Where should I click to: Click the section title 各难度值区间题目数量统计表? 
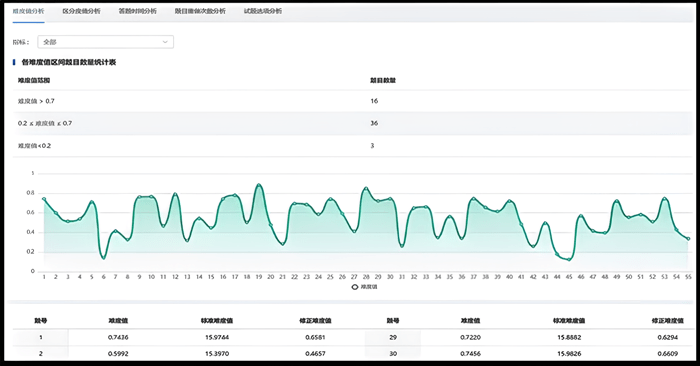69,62
